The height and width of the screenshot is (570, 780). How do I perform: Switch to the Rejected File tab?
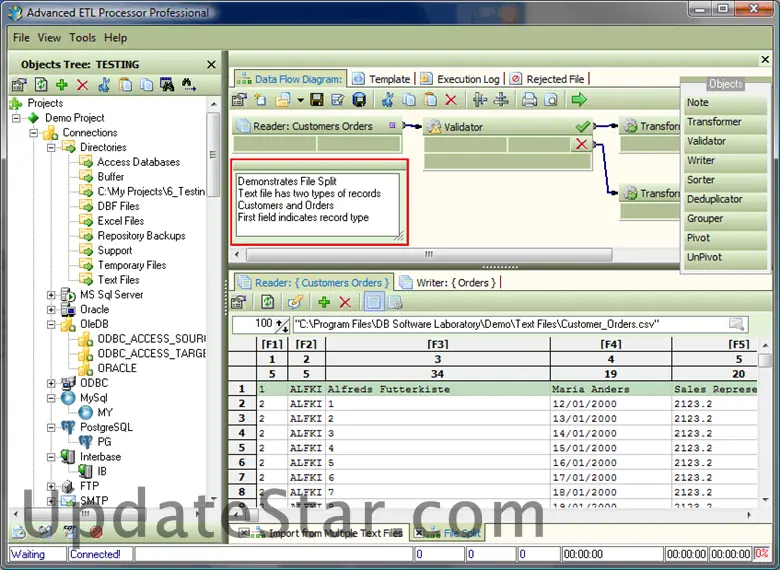click(x=548, y=79)
